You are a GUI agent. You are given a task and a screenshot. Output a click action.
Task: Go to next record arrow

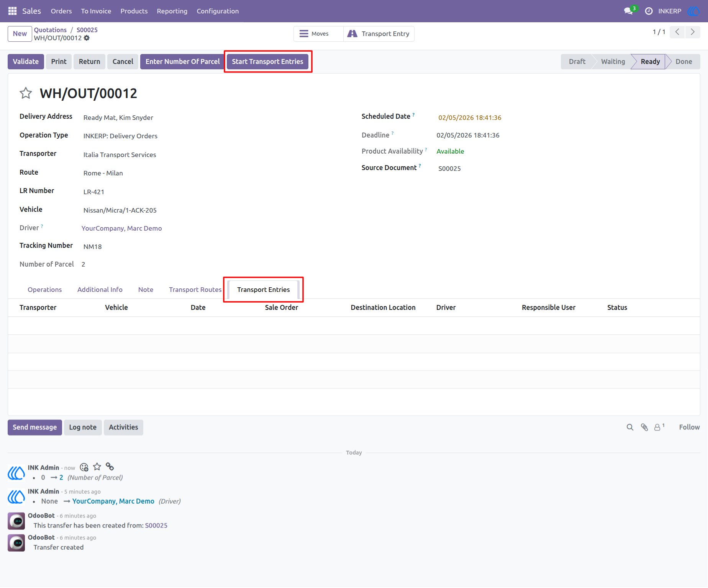pyautogui.click(x=693, y=32)
